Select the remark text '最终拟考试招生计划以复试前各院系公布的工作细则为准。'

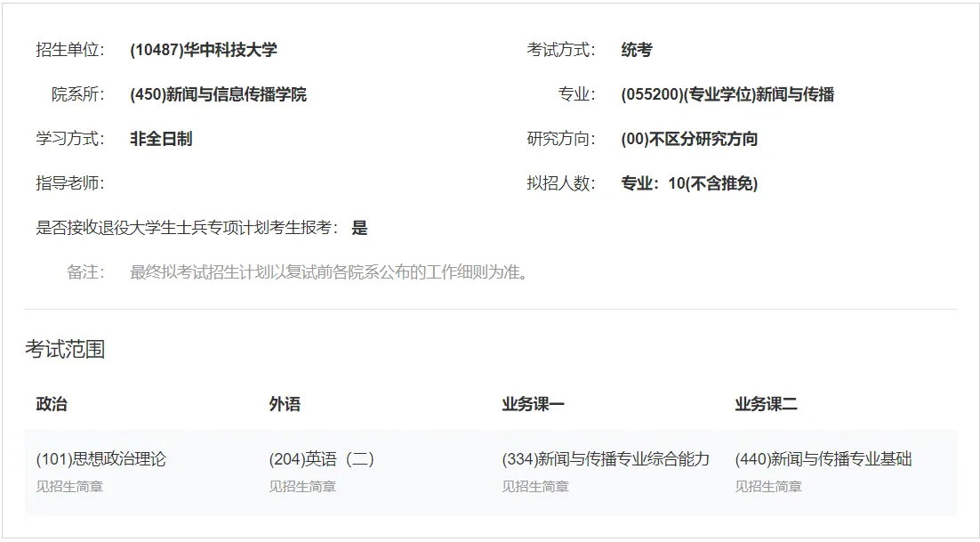329,272
